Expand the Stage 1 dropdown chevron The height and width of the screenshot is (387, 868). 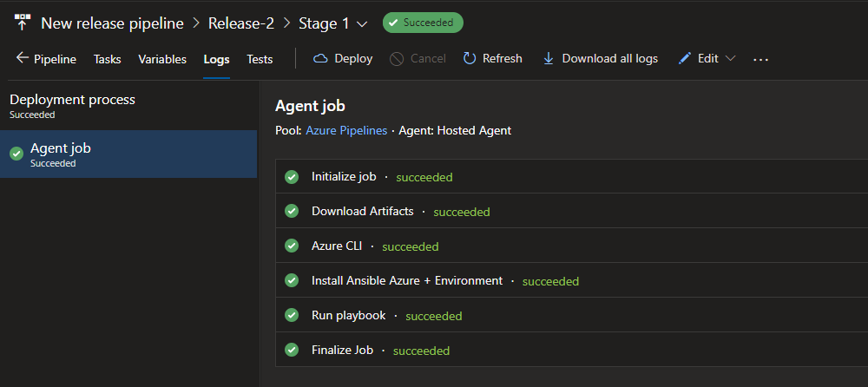[x=362, y=23]
